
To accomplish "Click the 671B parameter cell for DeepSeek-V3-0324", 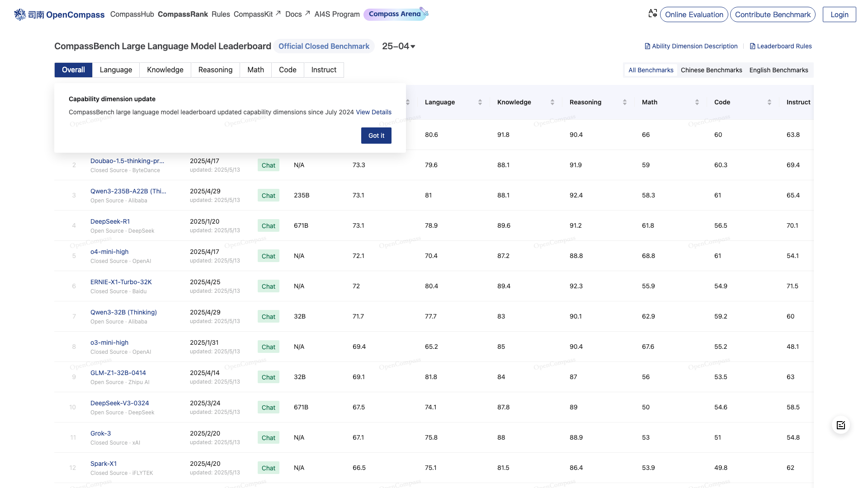I will point(301,407).
